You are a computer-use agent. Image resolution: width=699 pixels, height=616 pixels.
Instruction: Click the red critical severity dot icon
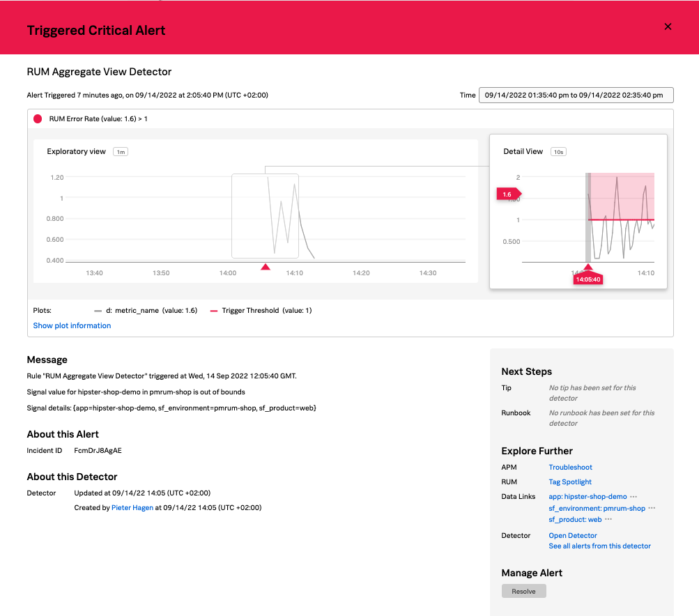pos(38,118)
